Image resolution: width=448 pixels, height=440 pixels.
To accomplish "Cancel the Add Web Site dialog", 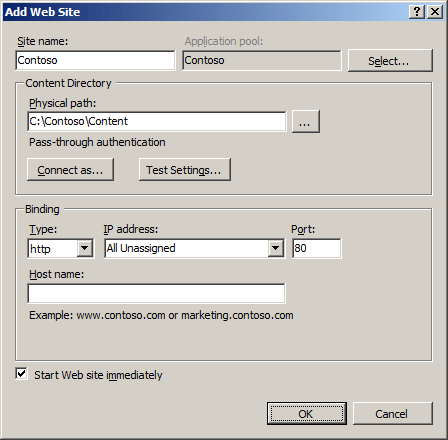I will [393, 414].
